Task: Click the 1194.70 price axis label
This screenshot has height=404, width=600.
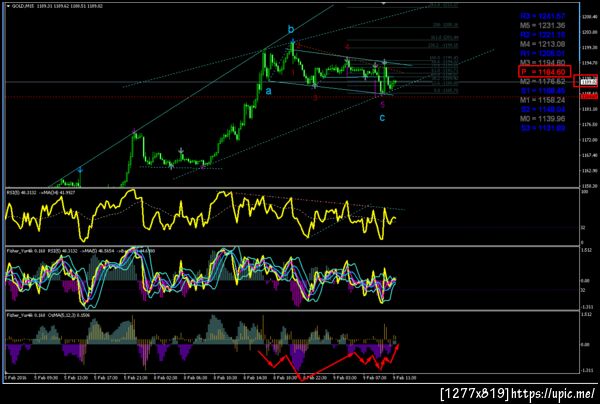Action: tap(589, 63)
